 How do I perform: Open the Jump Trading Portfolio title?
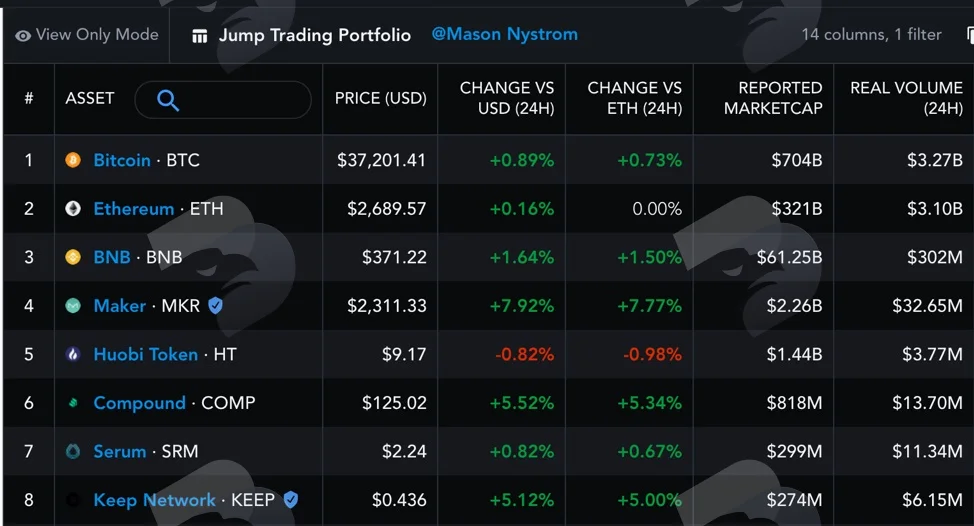click(314, 35)
